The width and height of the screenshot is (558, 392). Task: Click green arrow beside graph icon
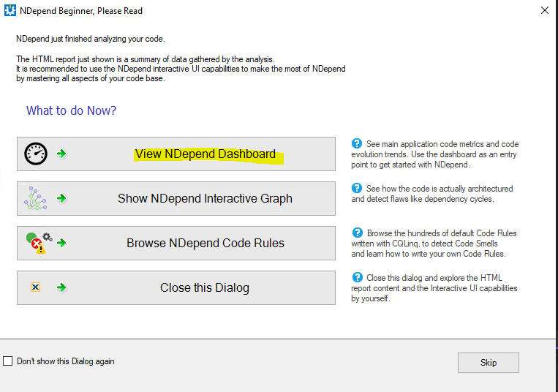click(61, 198)
